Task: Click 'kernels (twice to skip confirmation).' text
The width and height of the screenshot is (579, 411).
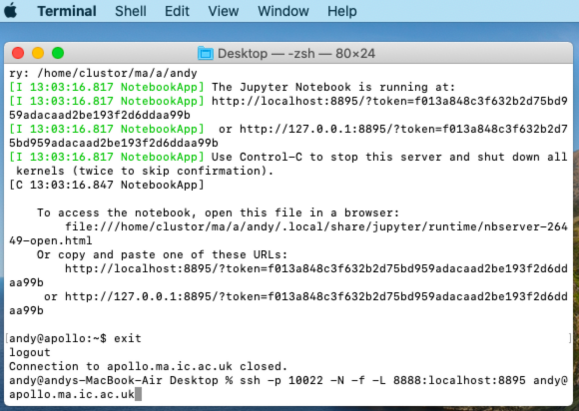Action: coord(145,171)
